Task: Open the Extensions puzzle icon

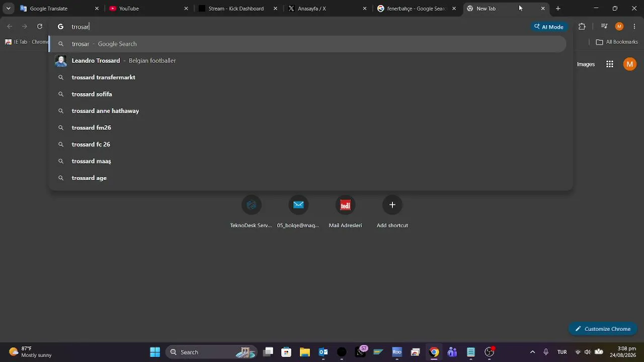Action: point(582,27)
